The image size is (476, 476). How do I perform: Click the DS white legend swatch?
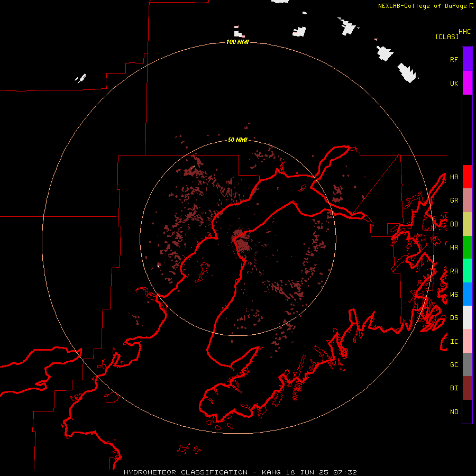click(467, 317)
